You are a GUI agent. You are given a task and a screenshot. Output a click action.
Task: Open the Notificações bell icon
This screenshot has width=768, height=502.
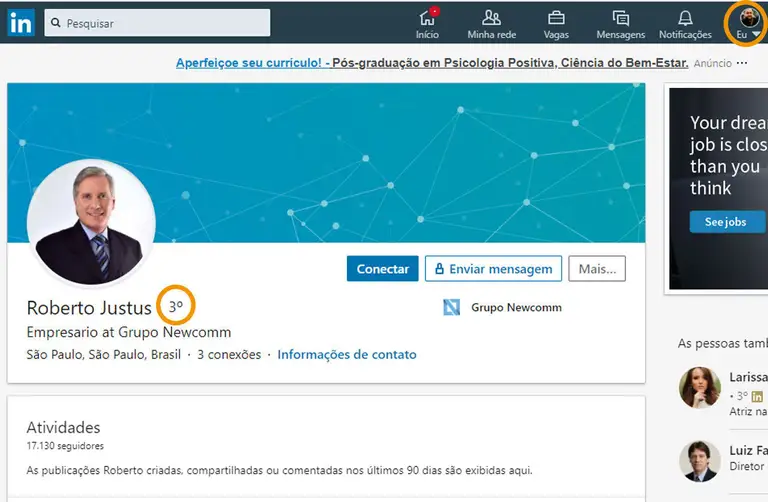[x=685, y=18]
